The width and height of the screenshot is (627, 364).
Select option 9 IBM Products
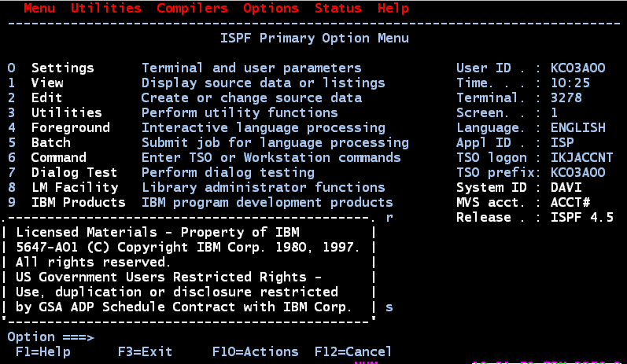point(79,202)
